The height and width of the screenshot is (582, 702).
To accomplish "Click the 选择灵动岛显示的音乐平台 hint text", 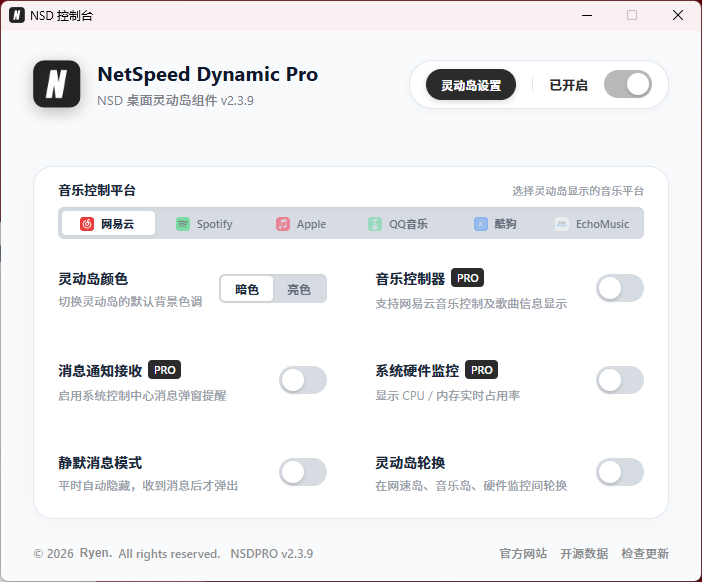I will point(578,191).
